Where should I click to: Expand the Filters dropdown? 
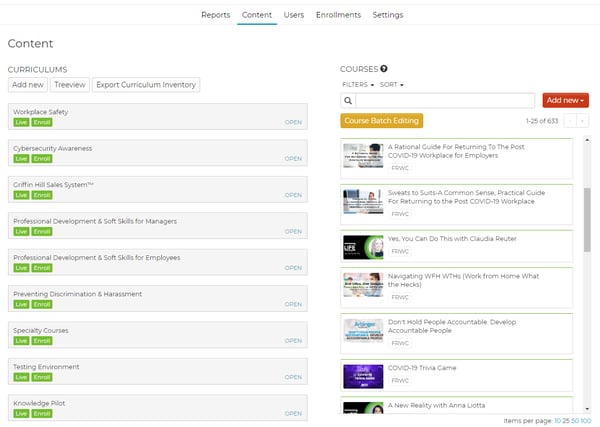click(x=357, y=85)
